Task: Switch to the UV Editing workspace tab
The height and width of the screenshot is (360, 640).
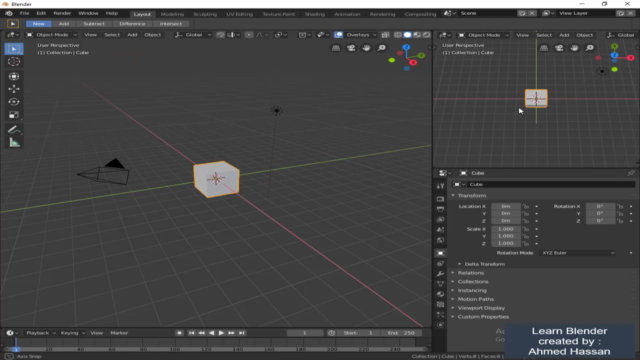Action: pos(240,14)
